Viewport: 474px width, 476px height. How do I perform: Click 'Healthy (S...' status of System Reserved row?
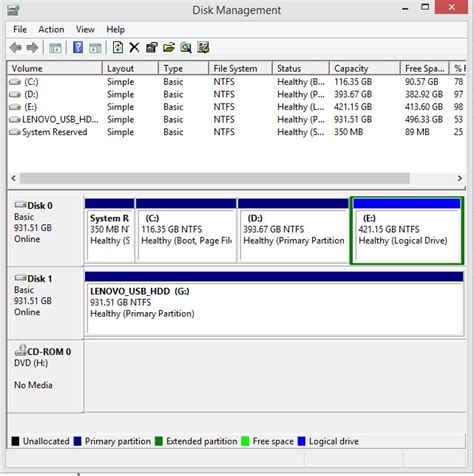point(301,132)
